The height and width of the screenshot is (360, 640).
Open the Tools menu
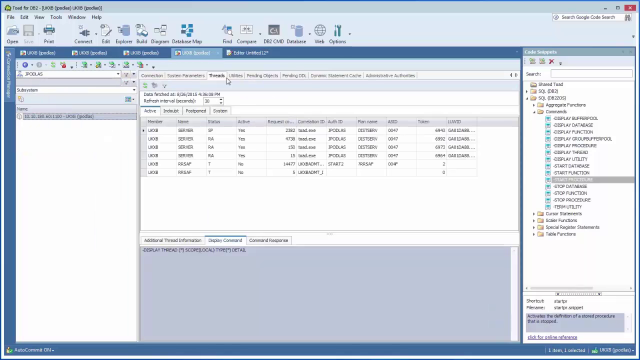tap(56, 17)
